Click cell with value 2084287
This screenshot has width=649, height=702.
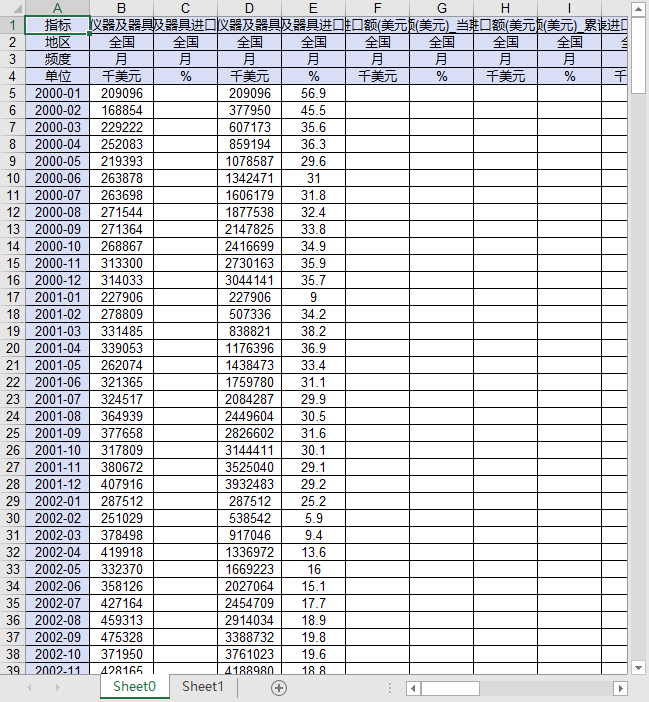tap(250, 399)
